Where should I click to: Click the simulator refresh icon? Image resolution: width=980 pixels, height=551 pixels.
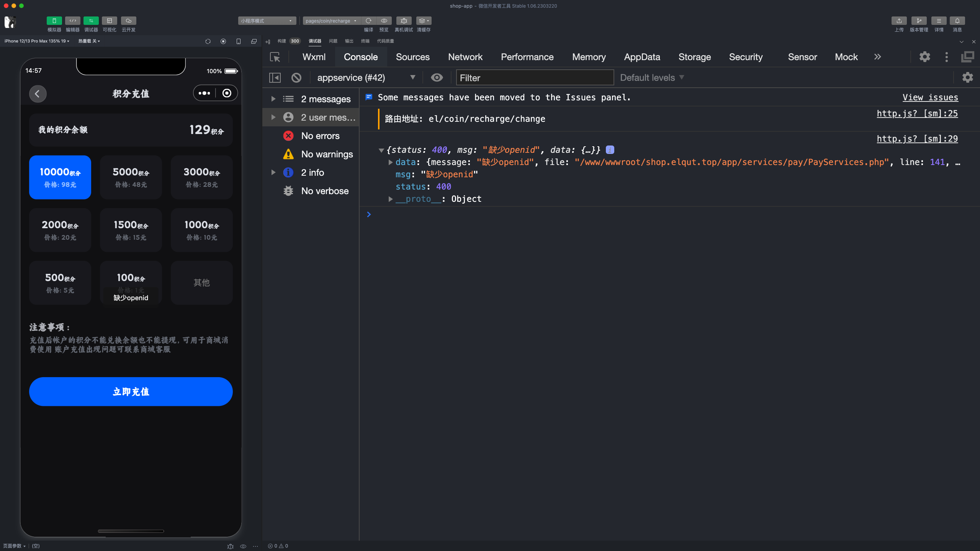(208, 41)
